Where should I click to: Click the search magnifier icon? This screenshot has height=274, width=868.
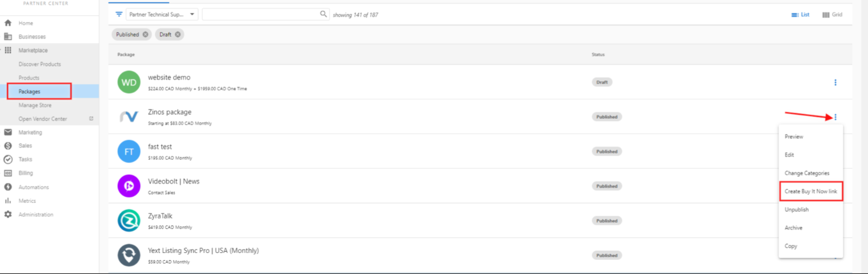click(x=324, y=14)
